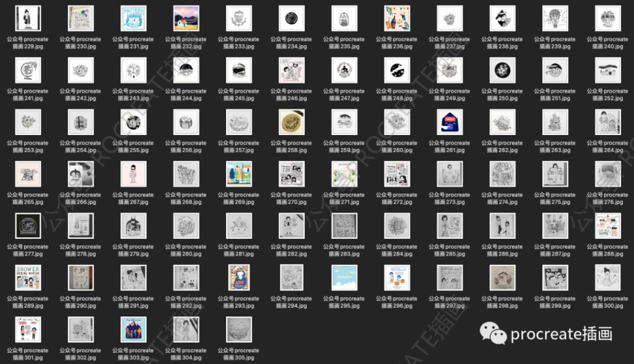634x364 pixels.
Task: Select the black circular logo image 277.jpg
Action: click(28, 226)
